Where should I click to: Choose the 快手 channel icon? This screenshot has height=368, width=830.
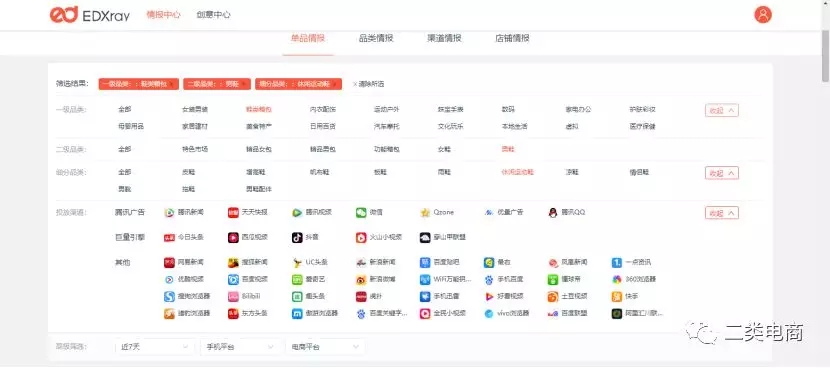[617, 297]
